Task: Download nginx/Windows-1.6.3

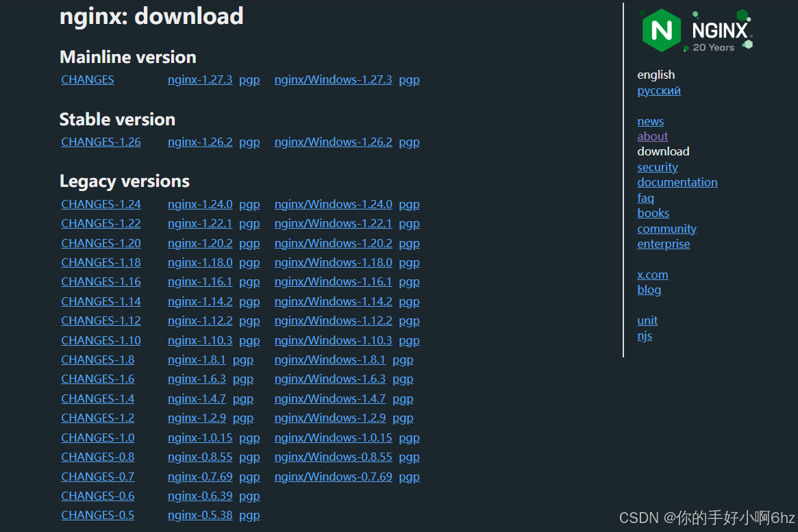Action: click(x=329, y=379)
